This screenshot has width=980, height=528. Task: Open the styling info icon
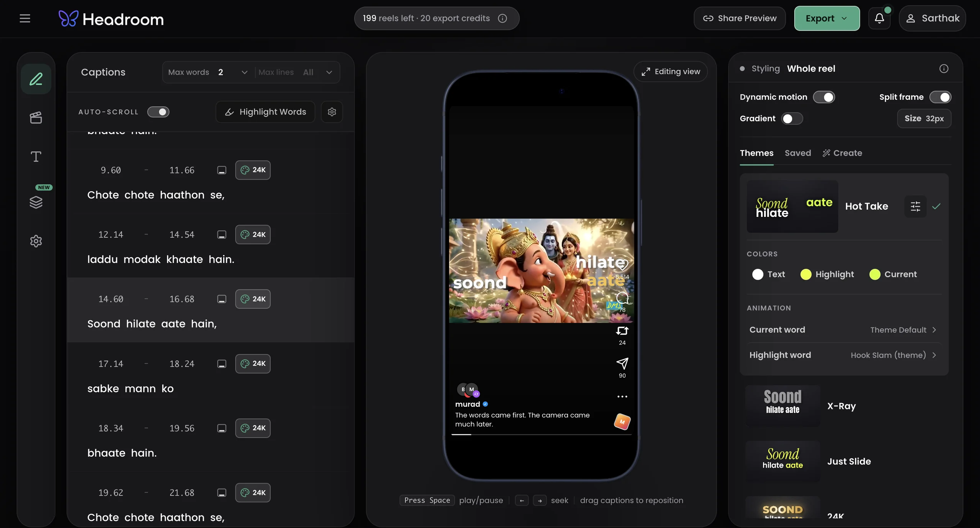pos(944,68)
